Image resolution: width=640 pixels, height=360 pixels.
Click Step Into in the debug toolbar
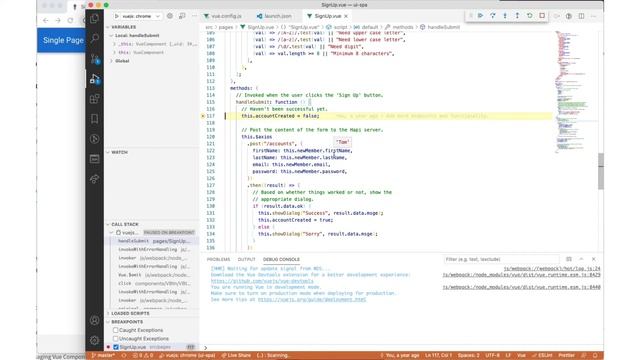click(x=505, y=16)
